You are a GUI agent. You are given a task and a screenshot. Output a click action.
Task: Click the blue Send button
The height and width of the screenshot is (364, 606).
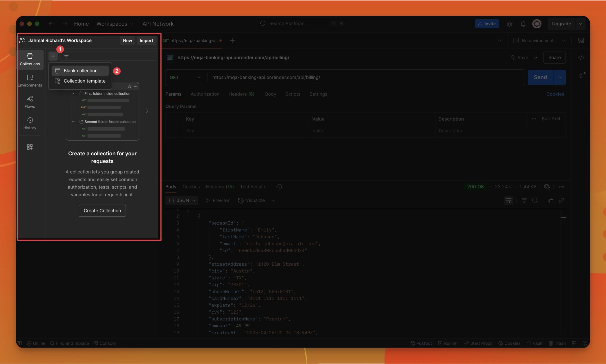coord(540,78)
